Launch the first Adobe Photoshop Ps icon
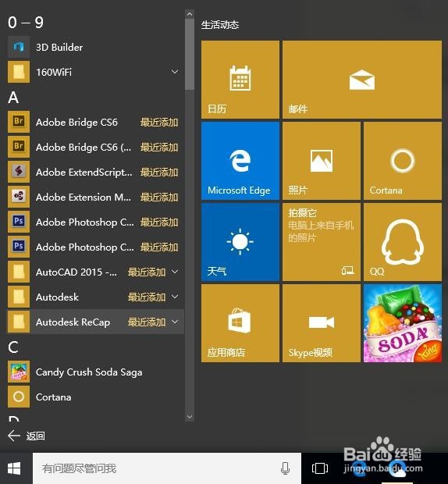This screenshot has width=448, height=484. click(x=19, y=222)
